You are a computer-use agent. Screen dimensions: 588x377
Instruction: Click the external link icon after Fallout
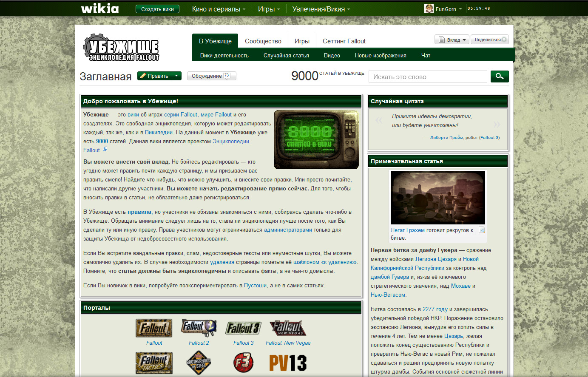click(x=105, y=149)
